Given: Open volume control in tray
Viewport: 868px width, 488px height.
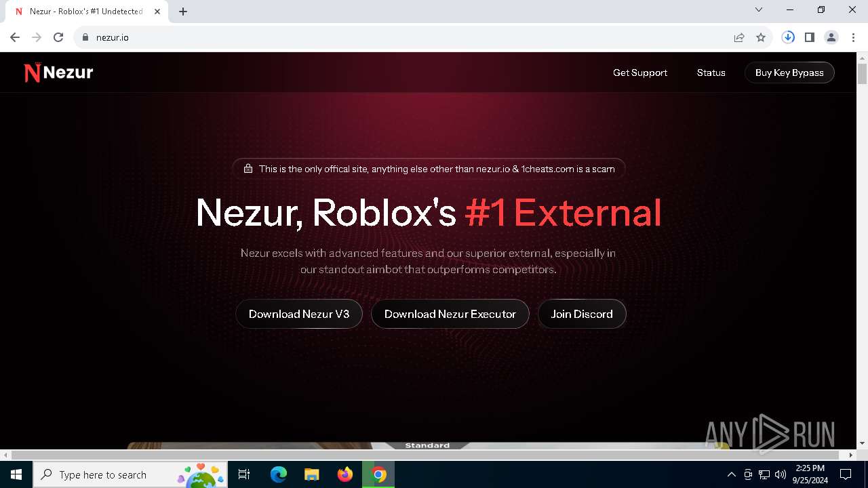Looking at the screenshot, I should pyautogui.click(x=781, y=474).
